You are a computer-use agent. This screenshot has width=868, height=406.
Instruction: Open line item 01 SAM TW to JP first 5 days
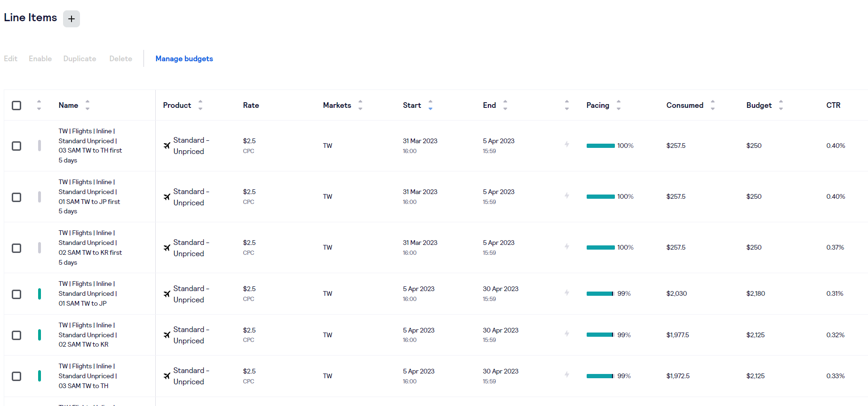pos(89,197)
